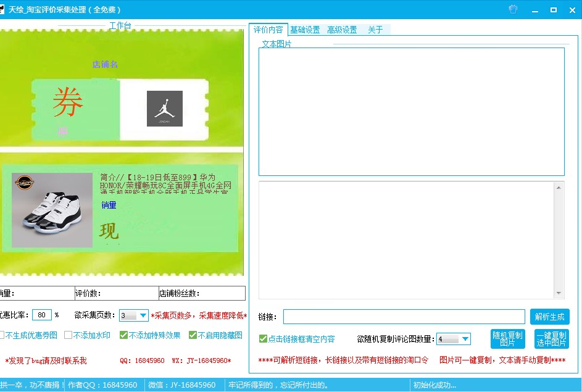The image size is (582, 392).
Task: Click the 店铺名 label on the coupon
Action: pos(105,64)
